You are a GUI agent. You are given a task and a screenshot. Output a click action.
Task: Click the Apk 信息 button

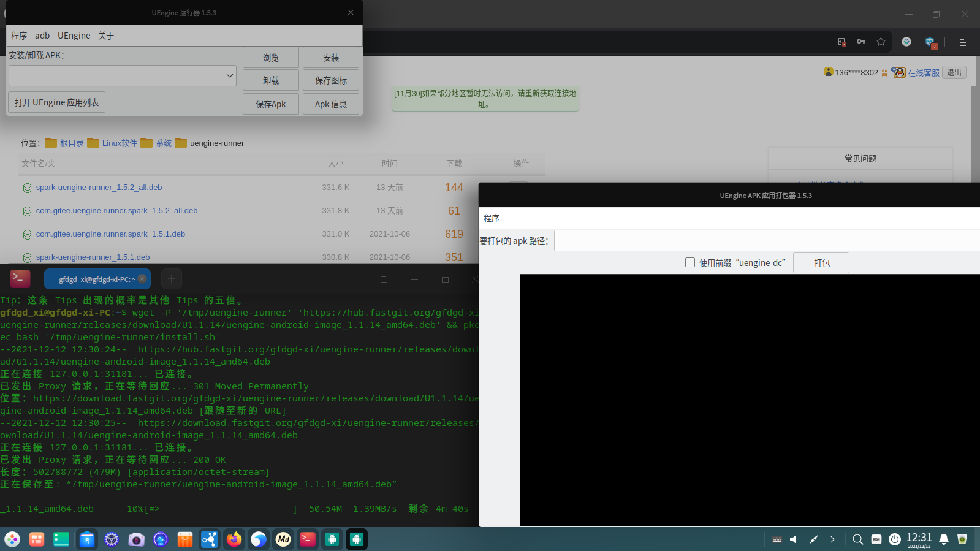331,104
